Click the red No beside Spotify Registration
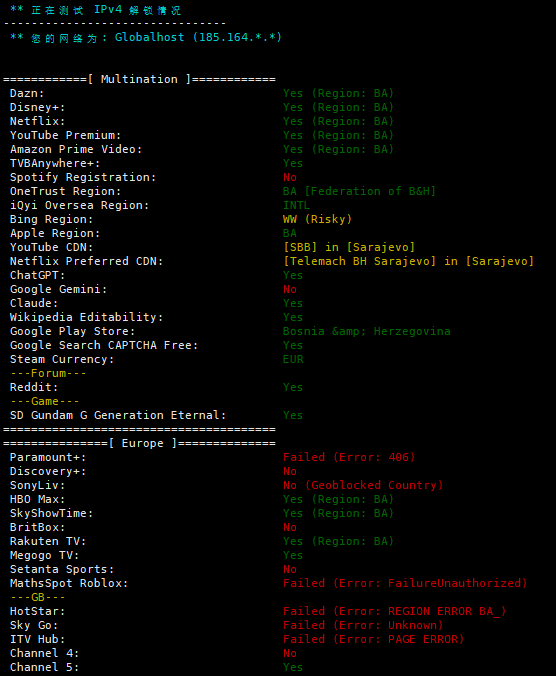556x676 pixels. (290, 177)
